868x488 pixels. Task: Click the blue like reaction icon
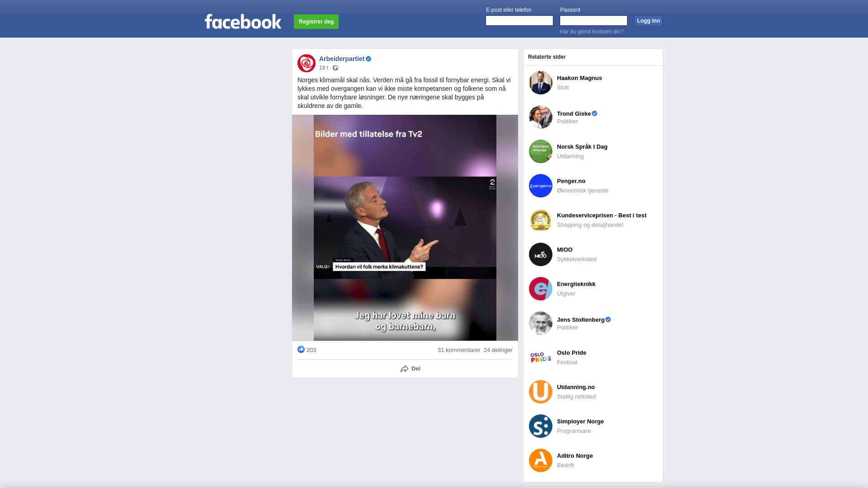pos(301,349)
